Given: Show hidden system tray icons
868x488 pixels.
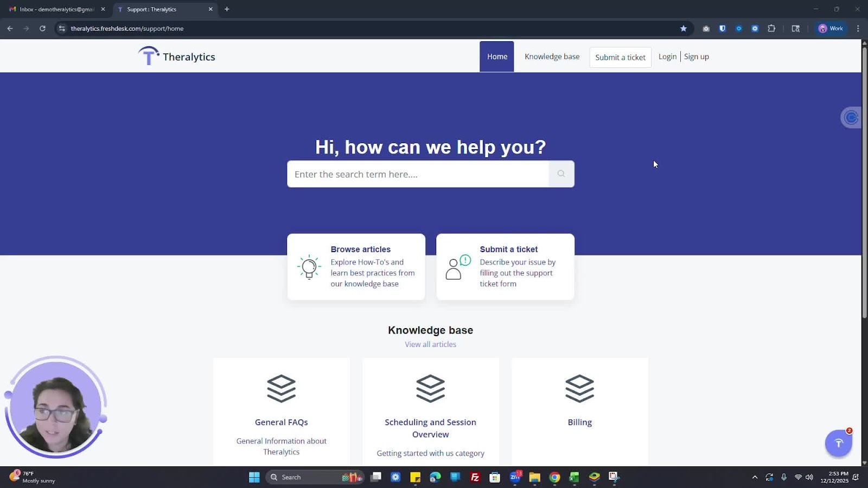Looking at the screenshot, I should click(755, 477).
